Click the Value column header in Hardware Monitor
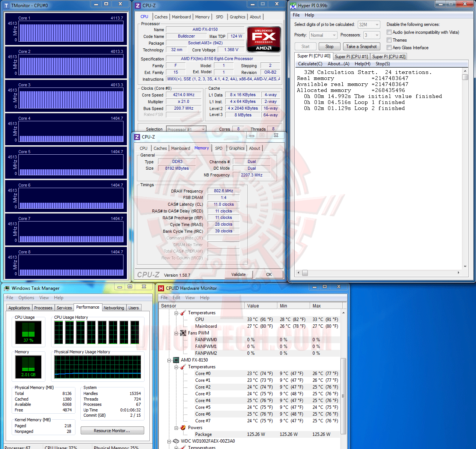 click(x=261, y=306)
